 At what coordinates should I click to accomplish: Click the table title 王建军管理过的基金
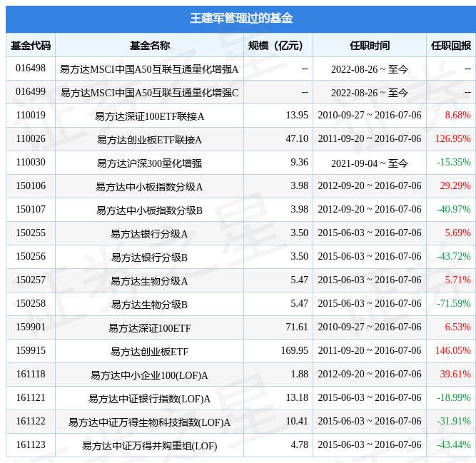click(x=241, y=19)
